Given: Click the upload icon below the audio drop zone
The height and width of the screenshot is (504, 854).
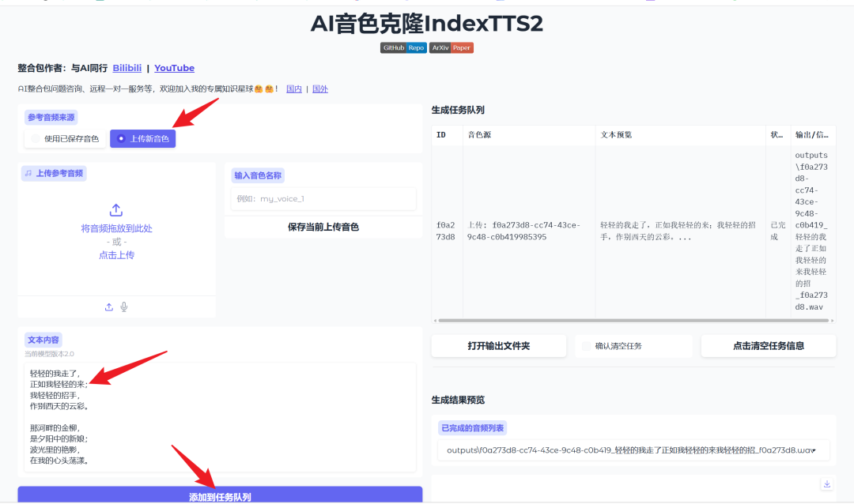Looking at the screenshot, I should 109,307.
